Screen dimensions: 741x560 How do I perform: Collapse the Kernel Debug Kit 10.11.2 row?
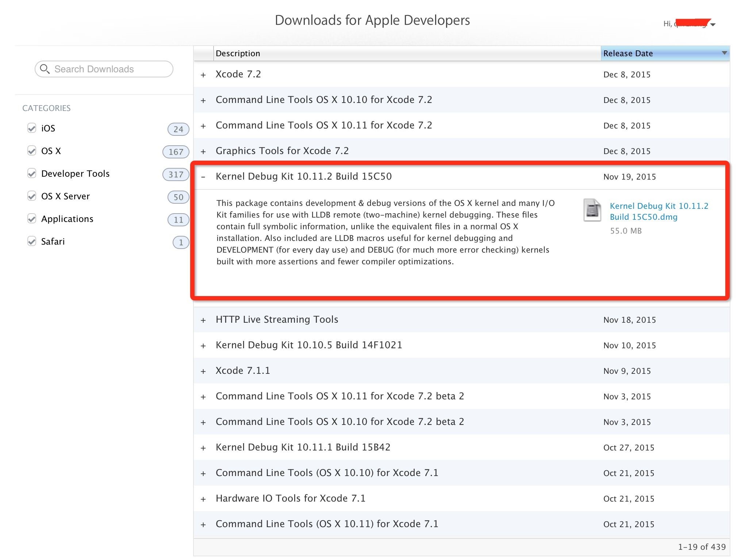pos(203,177)
